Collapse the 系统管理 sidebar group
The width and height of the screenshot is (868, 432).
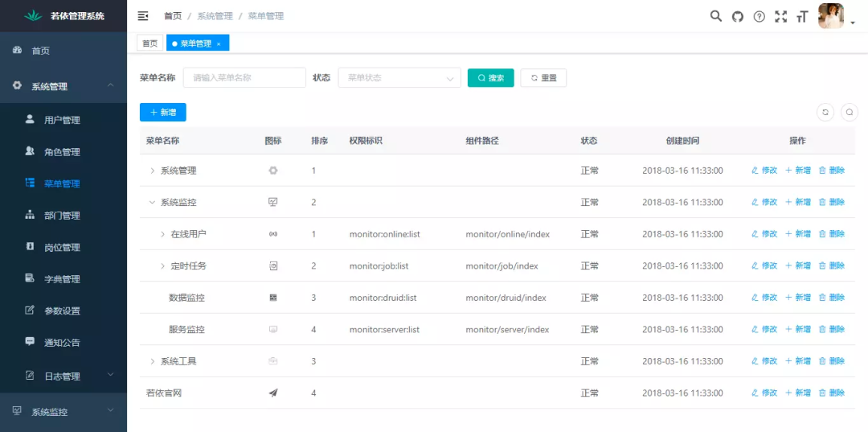(63, 86)
